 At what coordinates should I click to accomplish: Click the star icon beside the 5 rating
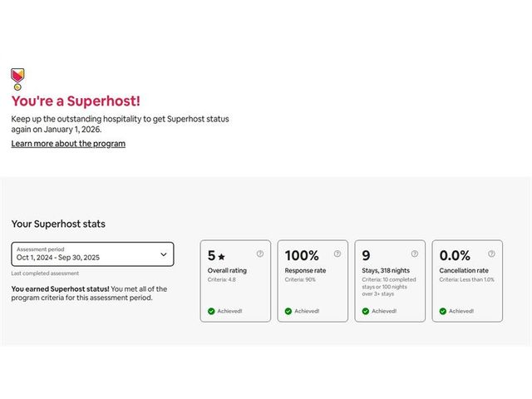222,257
